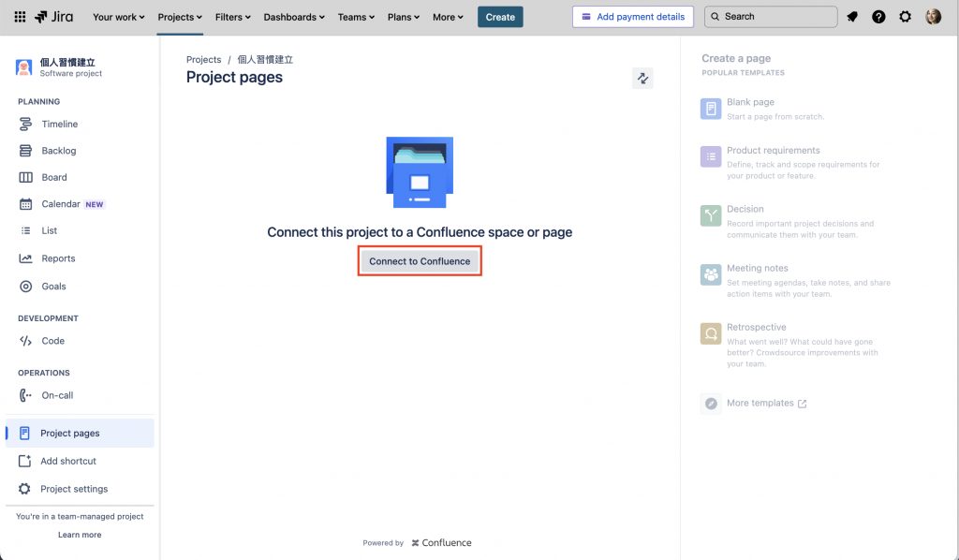Image resolution: width=959 pixels, height=560 pixels.
Task: Select the Decision template icon
Action: 711,215
